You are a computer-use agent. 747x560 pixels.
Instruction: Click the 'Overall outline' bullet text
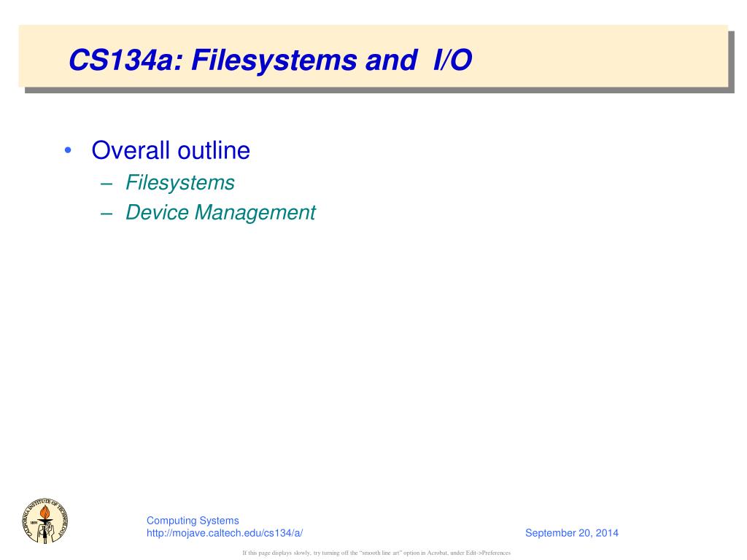click(x=171, y=150)
